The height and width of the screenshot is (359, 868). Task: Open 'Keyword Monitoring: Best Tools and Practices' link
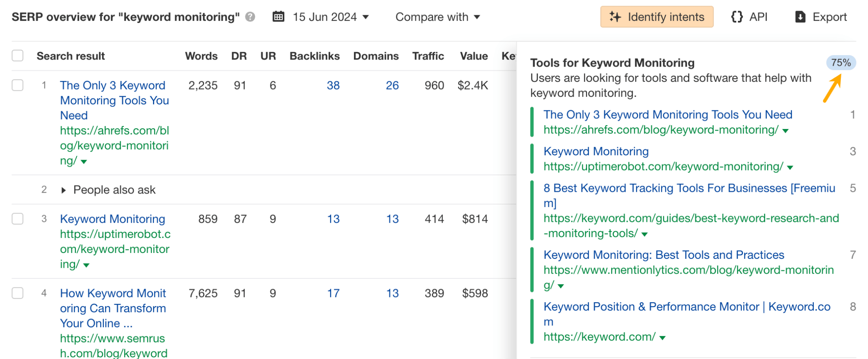click(x=664, y=255)
